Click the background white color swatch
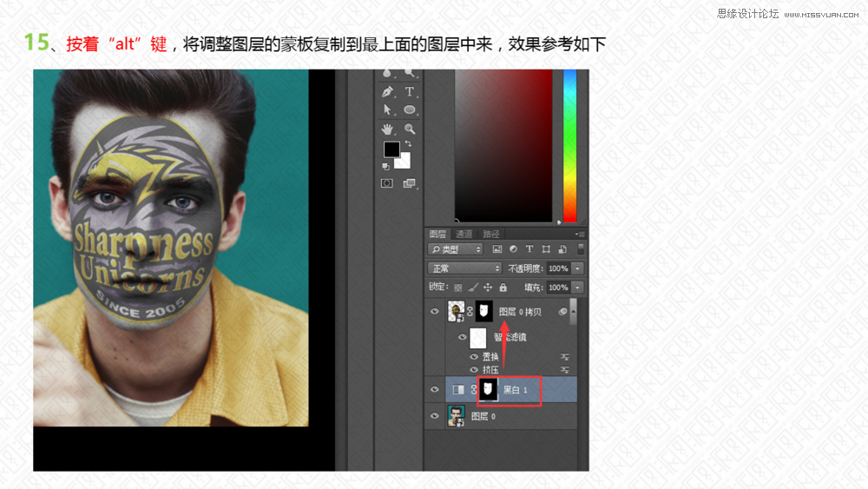 [404, 162]
